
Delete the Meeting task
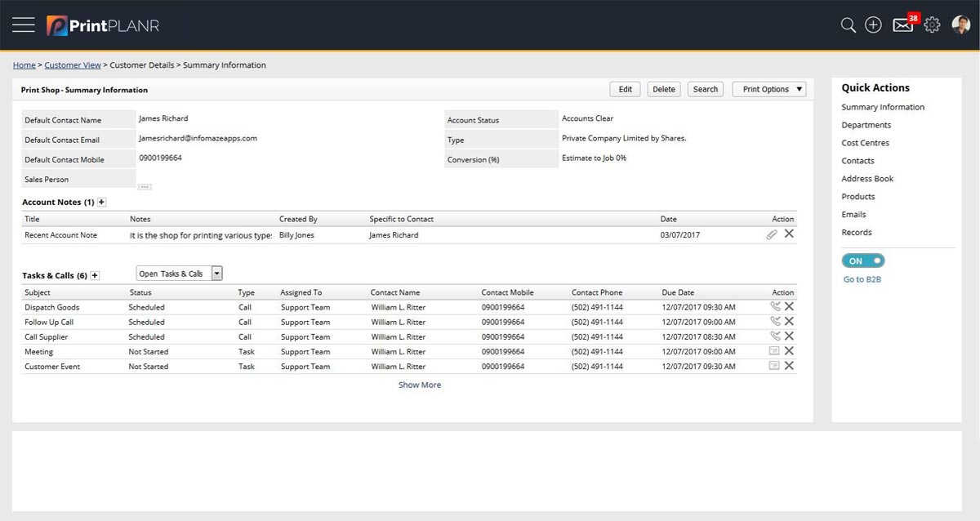tap(789, 351)
